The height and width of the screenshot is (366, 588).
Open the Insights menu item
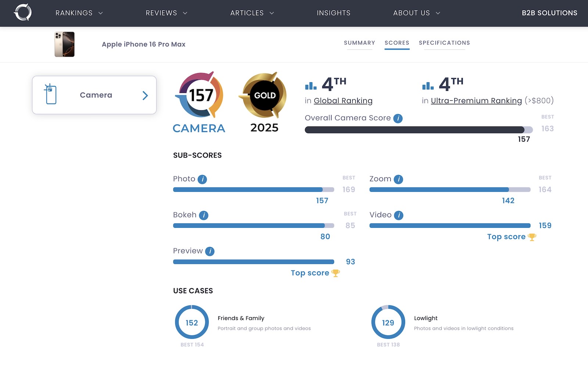[334, 13]
